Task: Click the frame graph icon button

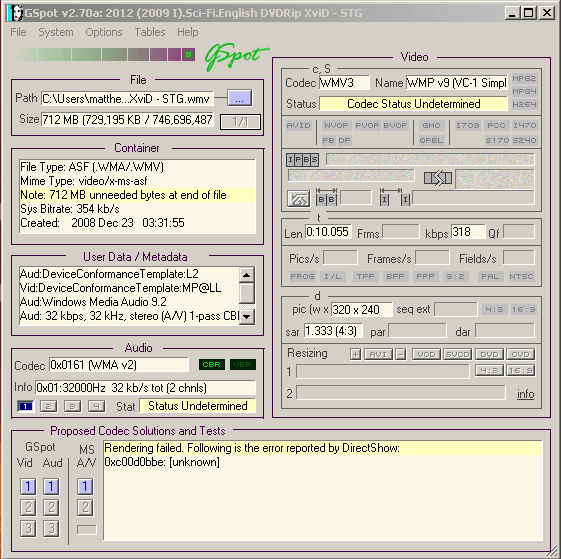Action: coord(298,199)
